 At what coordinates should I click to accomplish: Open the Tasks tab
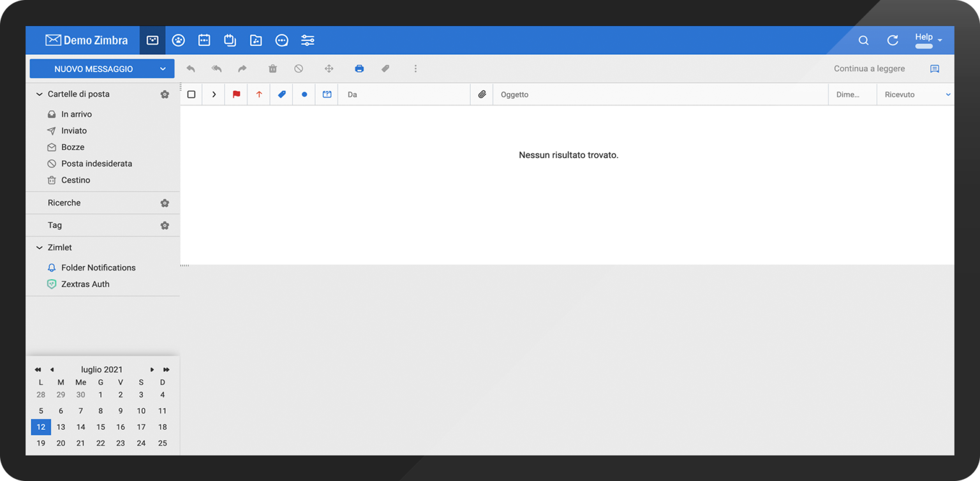coord(230,40)
